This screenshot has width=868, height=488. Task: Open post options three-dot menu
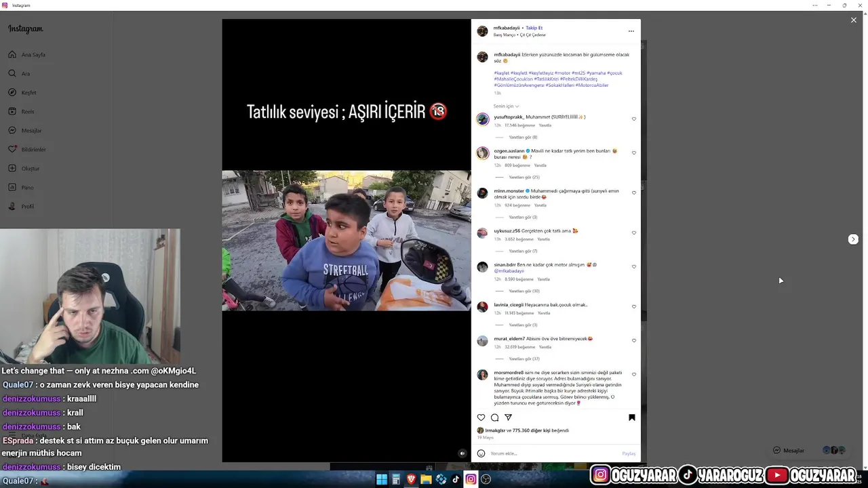(x=631, y=31)
